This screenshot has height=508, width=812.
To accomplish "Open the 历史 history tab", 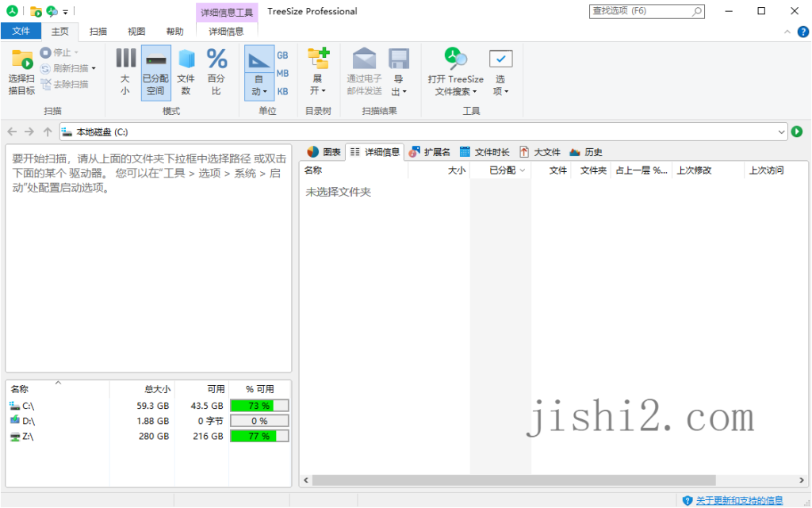I will pos(586,152).
